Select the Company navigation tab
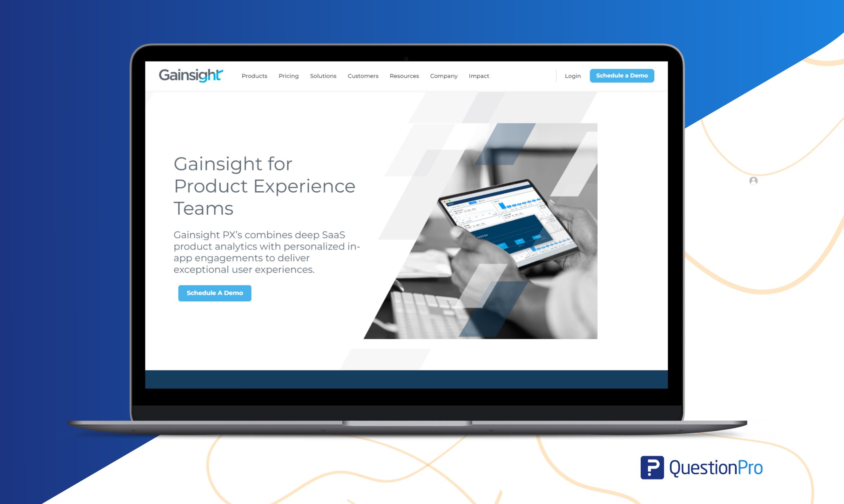 point(445,76)
